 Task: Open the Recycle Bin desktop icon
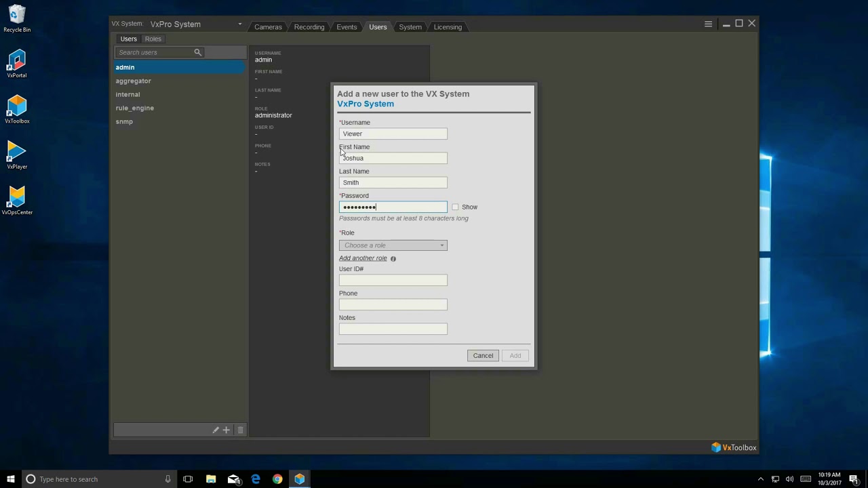click(x=17, y=19)
